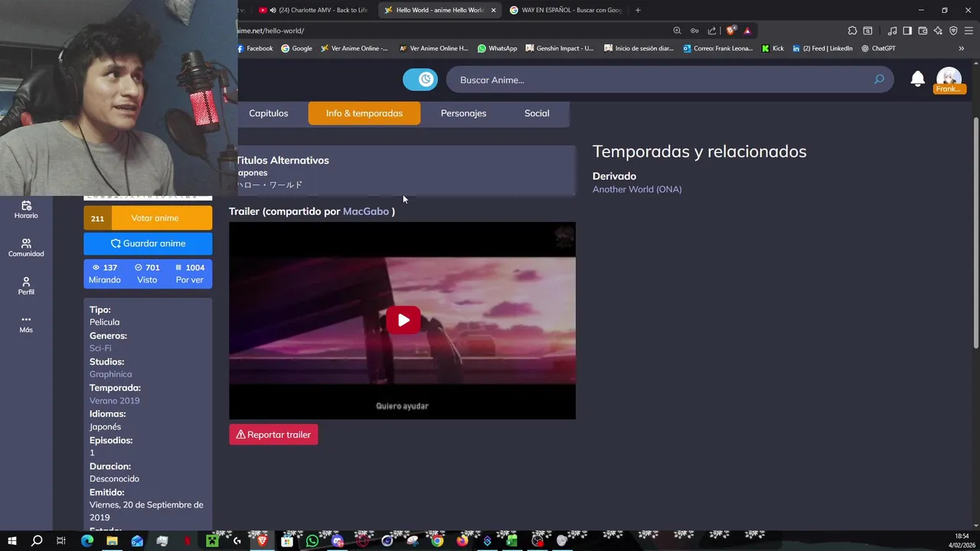Open Firefox from the taskbar
The width and height of the screenshot is (980, 551).
[x=462, y=541]
